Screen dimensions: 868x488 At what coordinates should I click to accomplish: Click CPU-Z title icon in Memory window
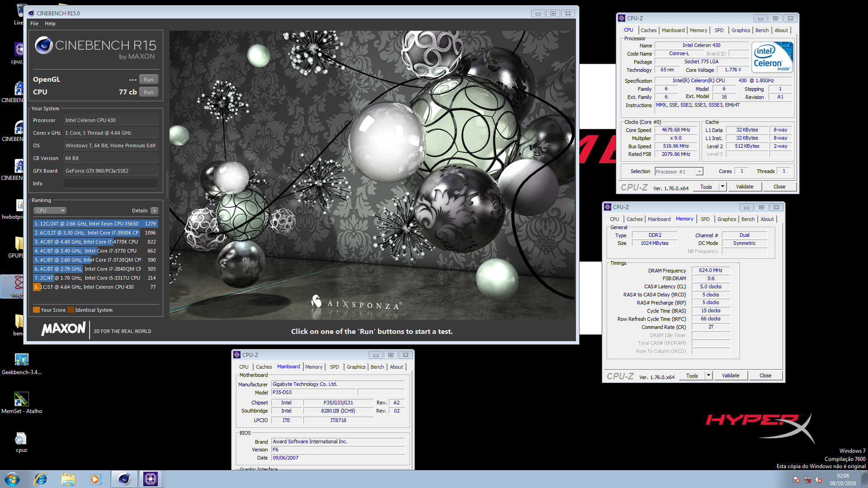click(x=608, y=207)
